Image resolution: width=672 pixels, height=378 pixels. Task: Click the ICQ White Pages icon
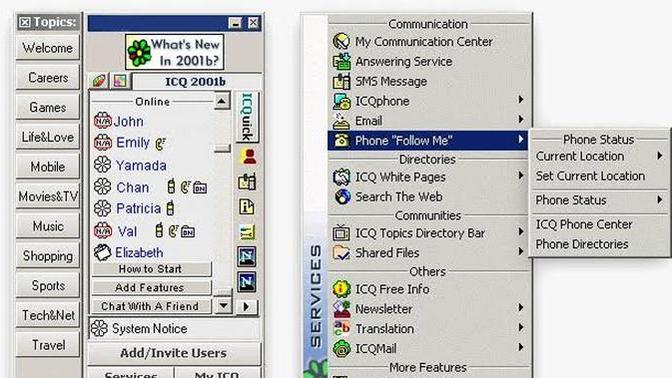click(x=342, y=177)
